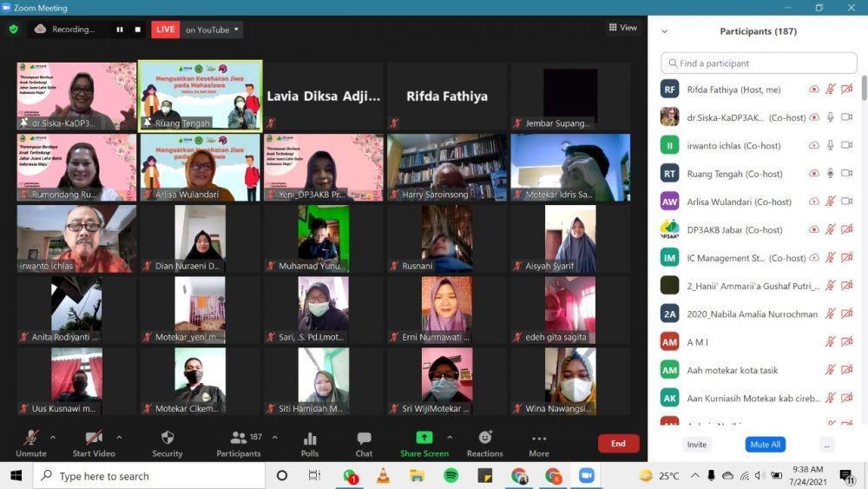Click the Mute All button
The width and height of the screenshot is (868, 489).
pyautogui.click(x=765, y=445)
